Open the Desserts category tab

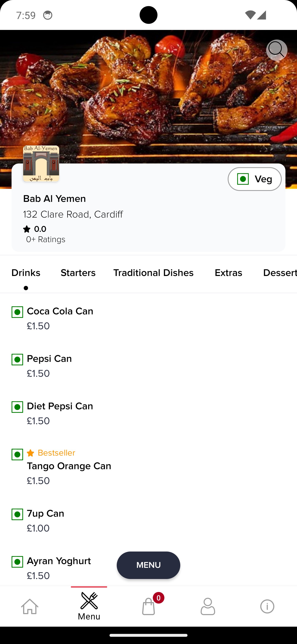[x=279, y=273]
